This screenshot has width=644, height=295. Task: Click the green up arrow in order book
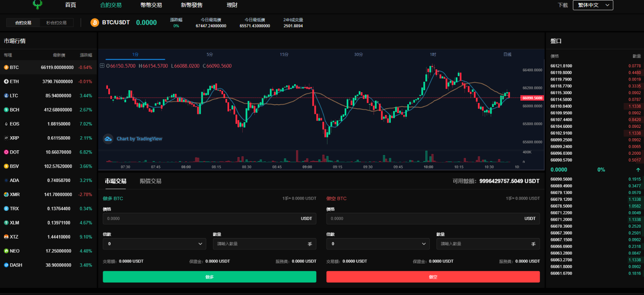(x=638, y=170)
